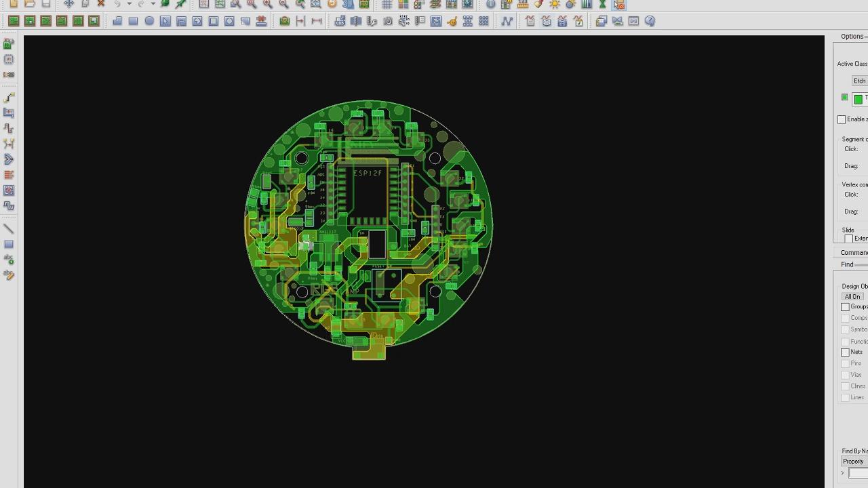Open the Undo history dropdown arrow
Screen dimensions: 868x488
pos(129,3)
